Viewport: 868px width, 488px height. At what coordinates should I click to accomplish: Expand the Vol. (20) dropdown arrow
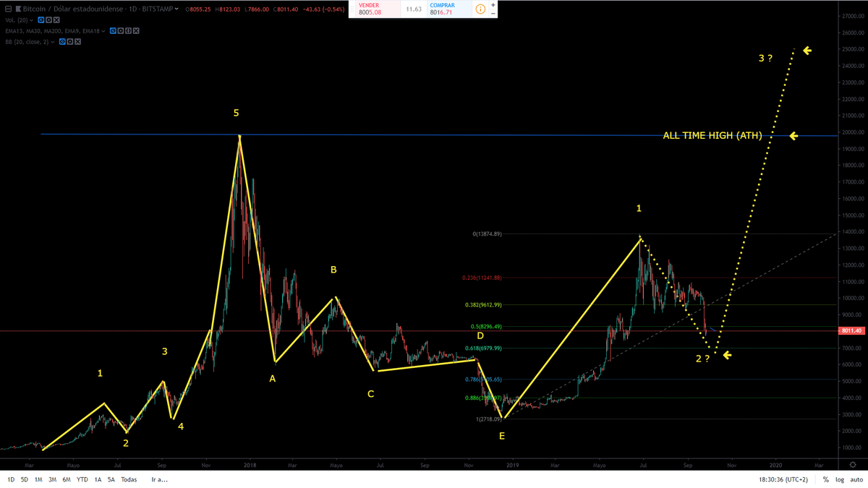click(x=31, y=20)
